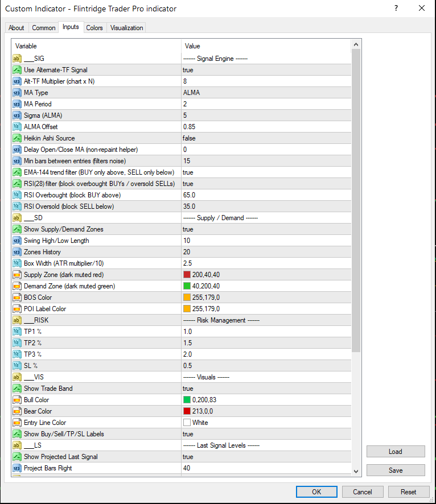Click the icon beside Show Supply/Demand Zones
436x504 pixels.
17,229
